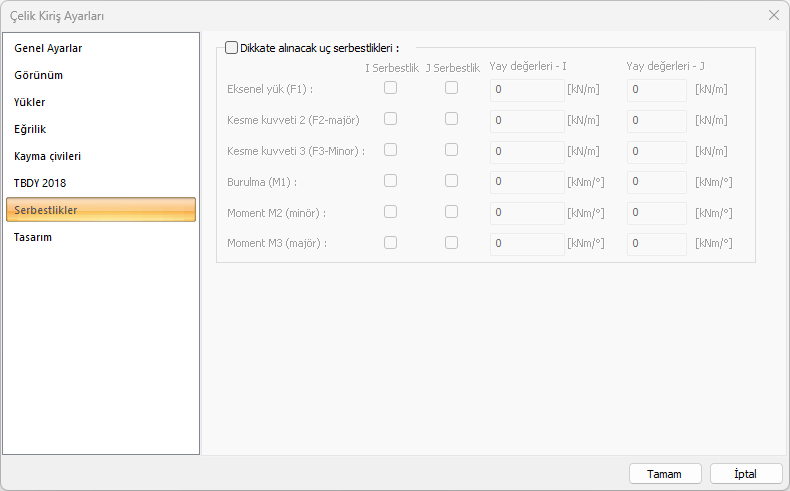Select the TBDY 2018 category

tap(40, 183)
